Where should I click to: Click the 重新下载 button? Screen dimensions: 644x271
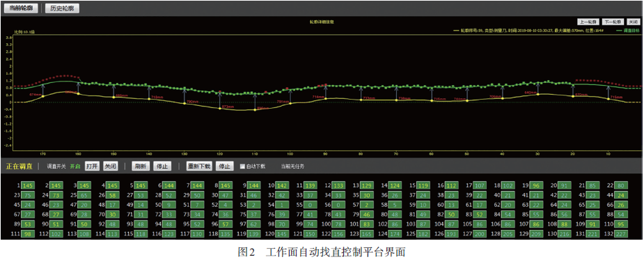[x=199, y=167]
